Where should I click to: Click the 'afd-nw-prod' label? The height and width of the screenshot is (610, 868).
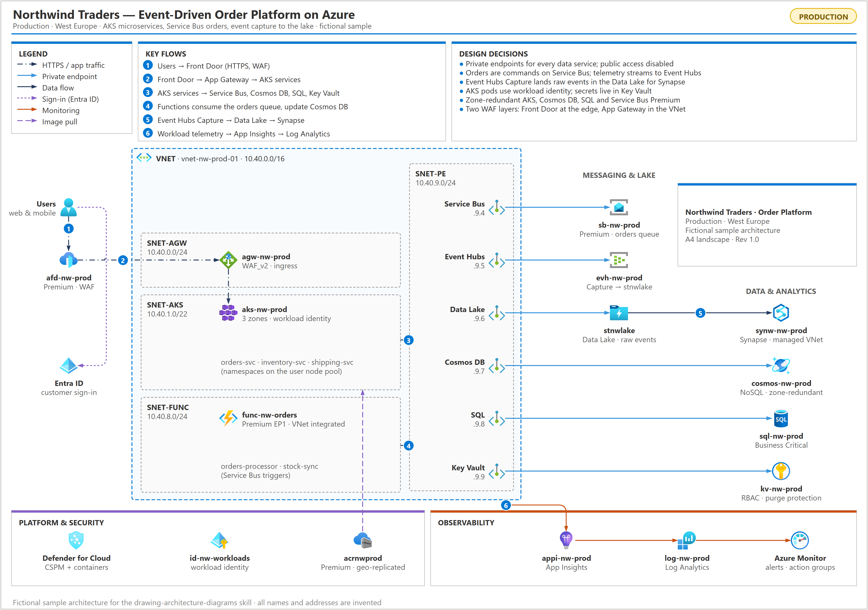coord(69,278)
